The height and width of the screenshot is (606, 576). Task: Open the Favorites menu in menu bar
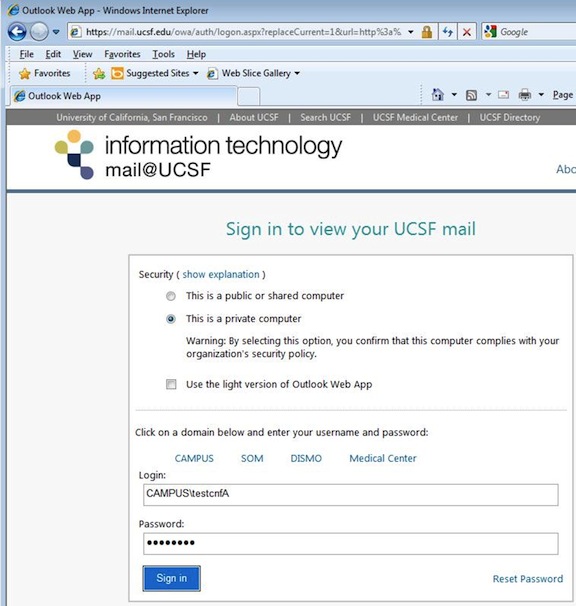click(x=122, y=54)
